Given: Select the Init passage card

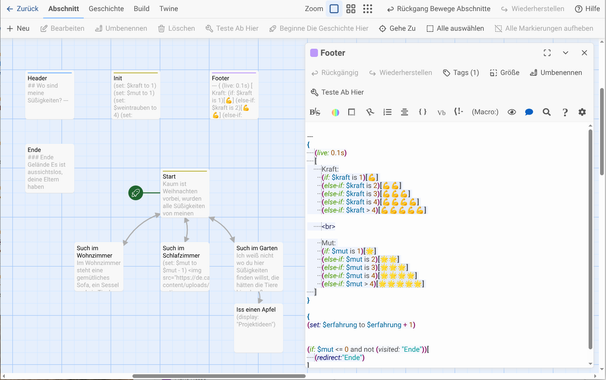Looking at the screenshot, I should [x=136, y=95].
